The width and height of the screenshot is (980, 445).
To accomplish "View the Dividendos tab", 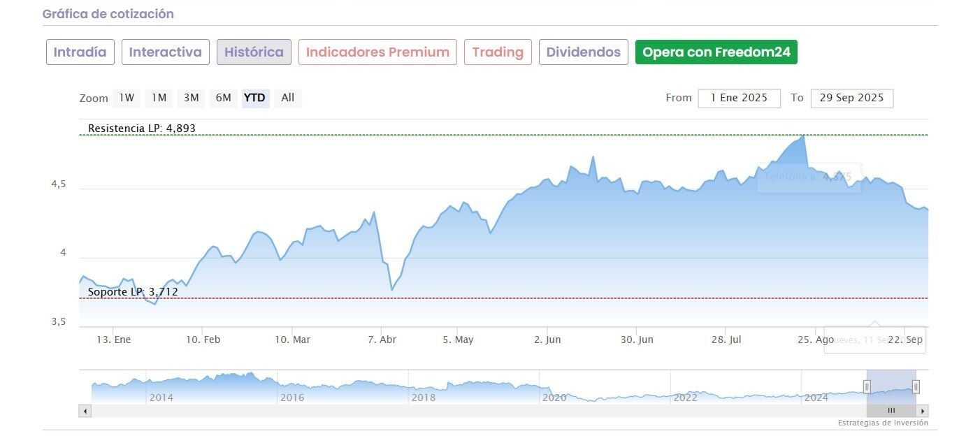I will [583, 52].
